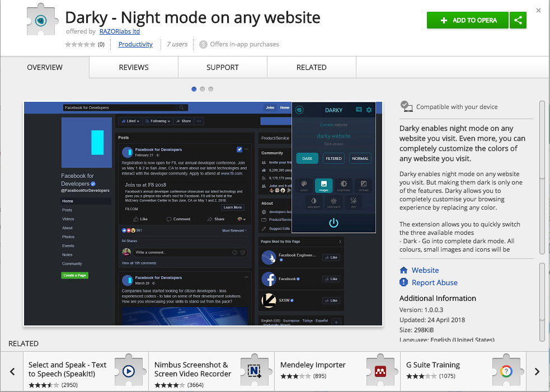Click the 'Updated: 24 April 2018' text
The width and height of the screenshot is (550, 392).
tap(432, 320)
